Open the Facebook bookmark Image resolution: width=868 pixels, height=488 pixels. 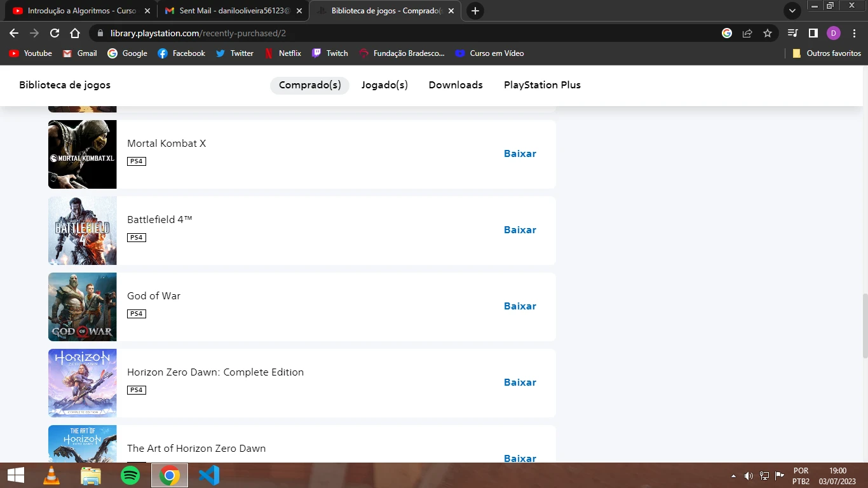click(181, 53)
